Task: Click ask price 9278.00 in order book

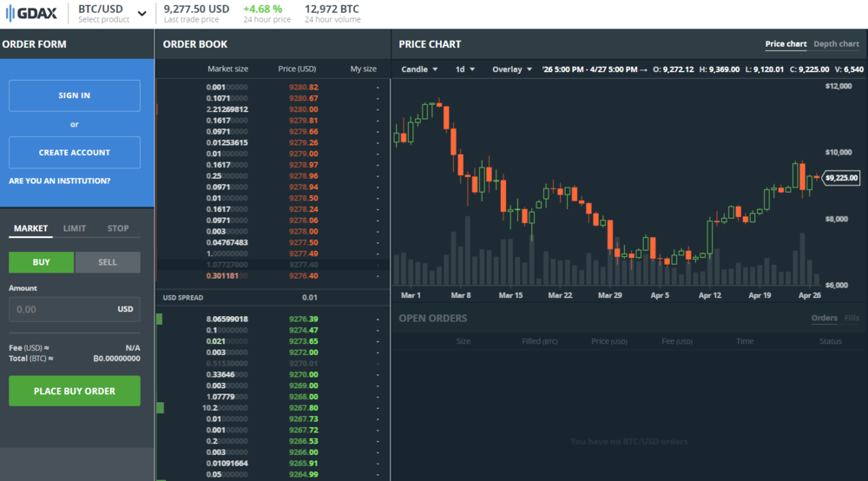Action: [303, 231]
